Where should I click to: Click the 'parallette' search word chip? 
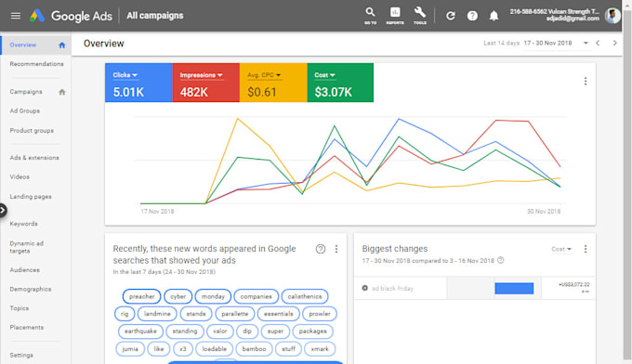click(235, 314)
